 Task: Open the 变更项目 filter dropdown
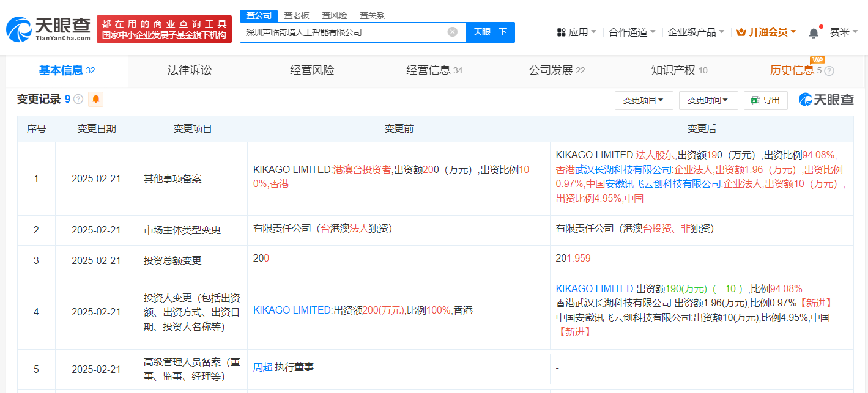coord(644,100)
